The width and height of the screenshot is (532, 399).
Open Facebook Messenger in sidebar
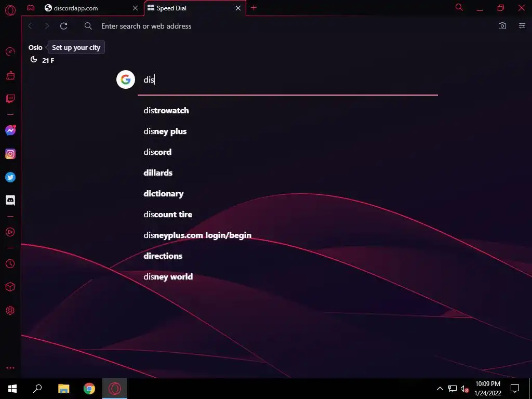pyautogui.click(x=10, y=130)
